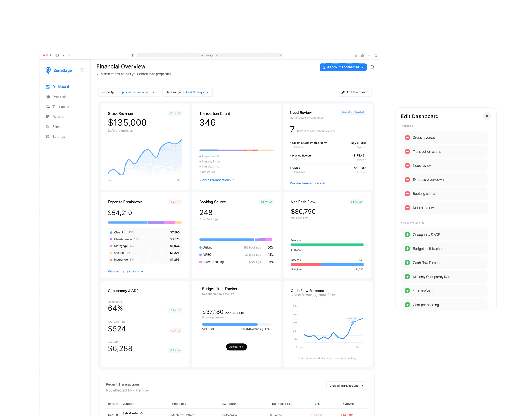Click the Edit Dashboard button

[x=355, y=92]
